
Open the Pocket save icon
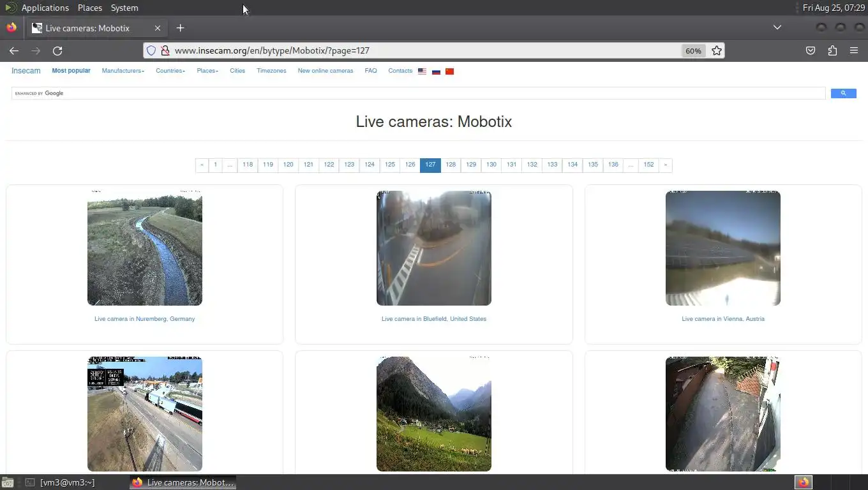point(811,50)
